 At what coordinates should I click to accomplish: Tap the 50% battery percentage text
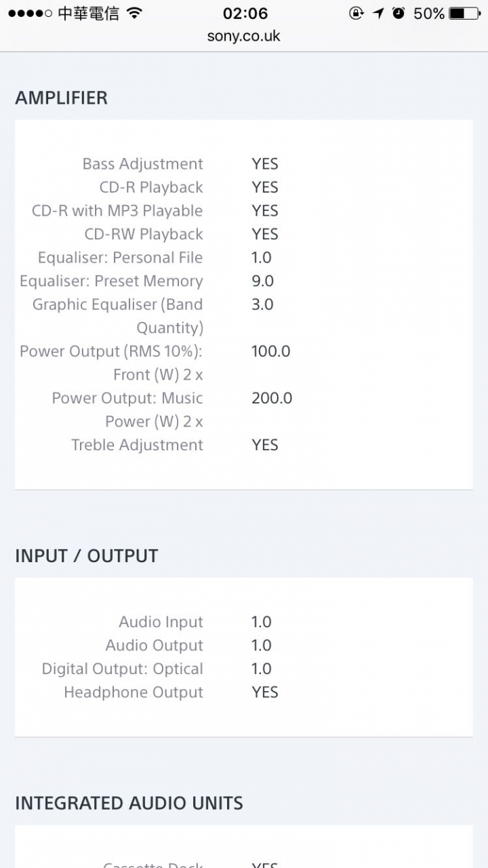click(428, 13)
